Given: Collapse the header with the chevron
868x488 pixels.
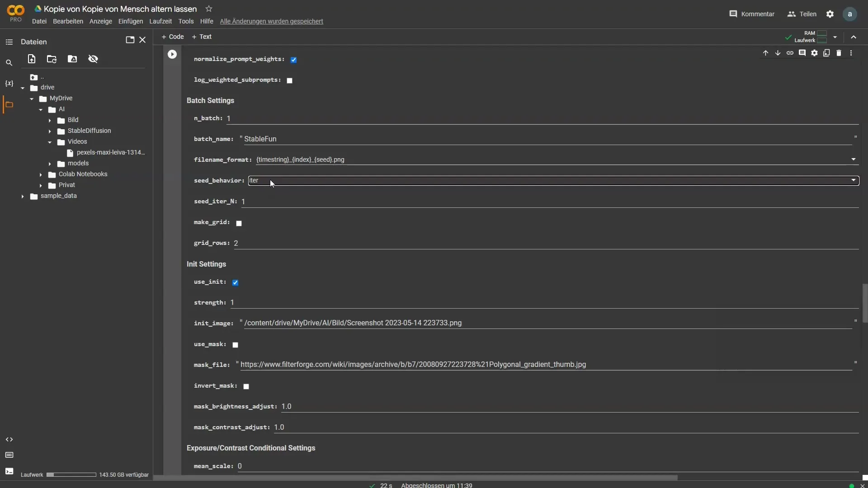Looking at the screenshot, I should click(x=854, y=37).
